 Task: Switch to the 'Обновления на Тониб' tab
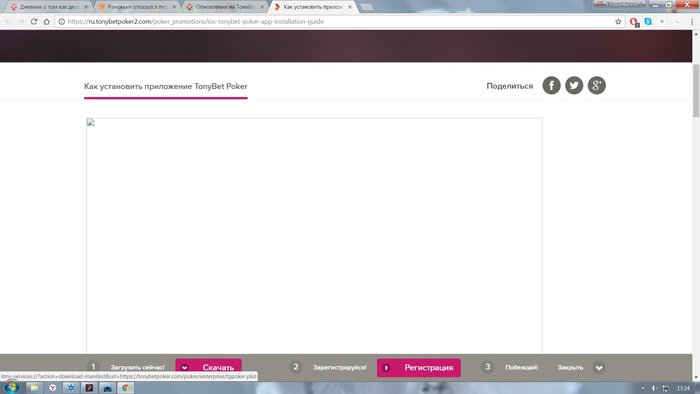pos(225,7)
